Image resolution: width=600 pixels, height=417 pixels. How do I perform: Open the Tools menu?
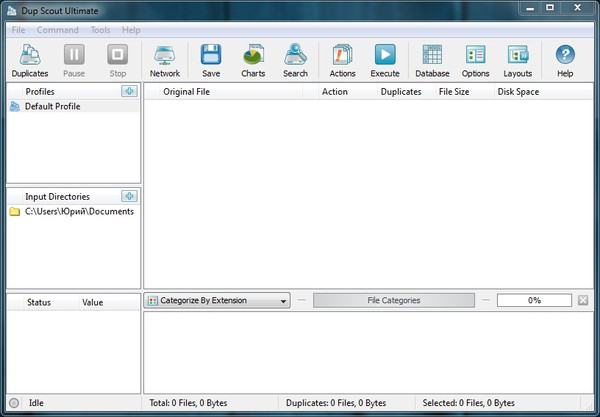pyautogui.click(x=100, y=30)
